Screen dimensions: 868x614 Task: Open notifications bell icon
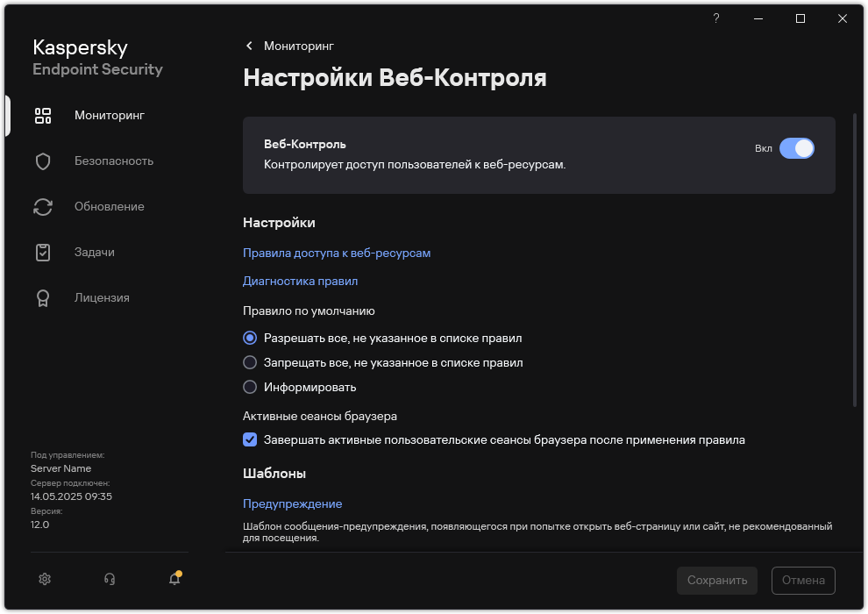174,579
